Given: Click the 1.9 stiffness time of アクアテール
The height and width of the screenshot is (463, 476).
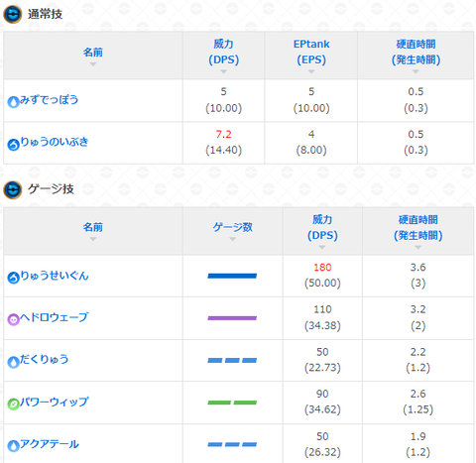Looking at the screenshot, I should [x=417, y=436].
